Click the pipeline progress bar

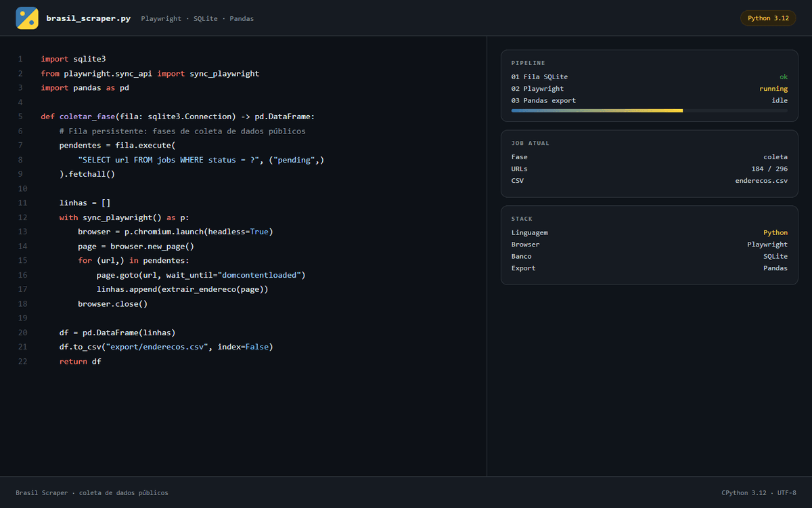point(650,110)
